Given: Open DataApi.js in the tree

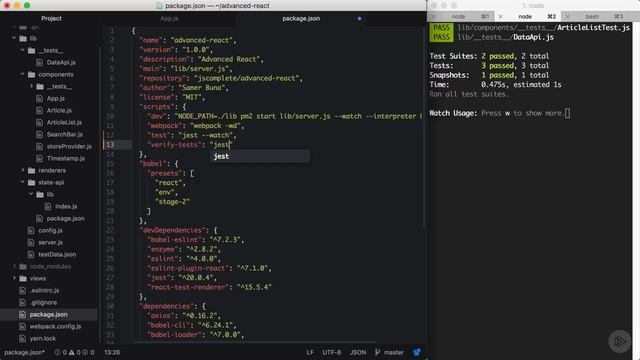Looking at the screenshot, I should [61, 62].
